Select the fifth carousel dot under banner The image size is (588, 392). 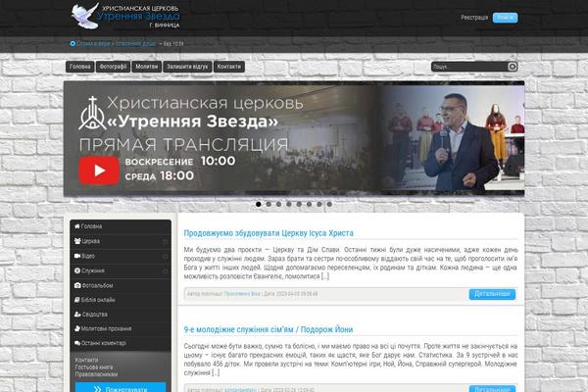point(299,204)
